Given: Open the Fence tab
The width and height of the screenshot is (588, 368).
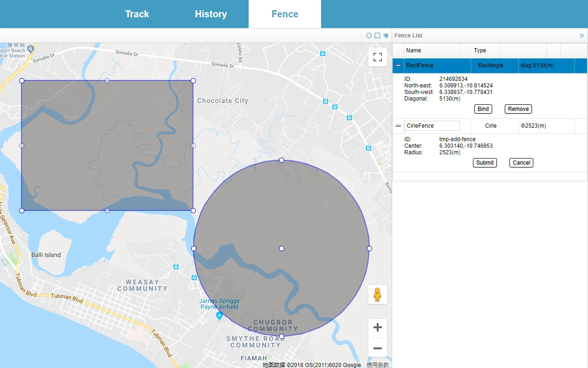Looking at the screenshot, I should [x=285, y=14].
